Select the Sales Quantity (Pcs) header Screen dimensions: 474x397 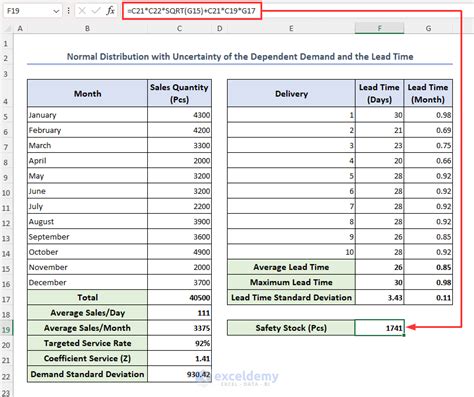[x=179, y=93]
